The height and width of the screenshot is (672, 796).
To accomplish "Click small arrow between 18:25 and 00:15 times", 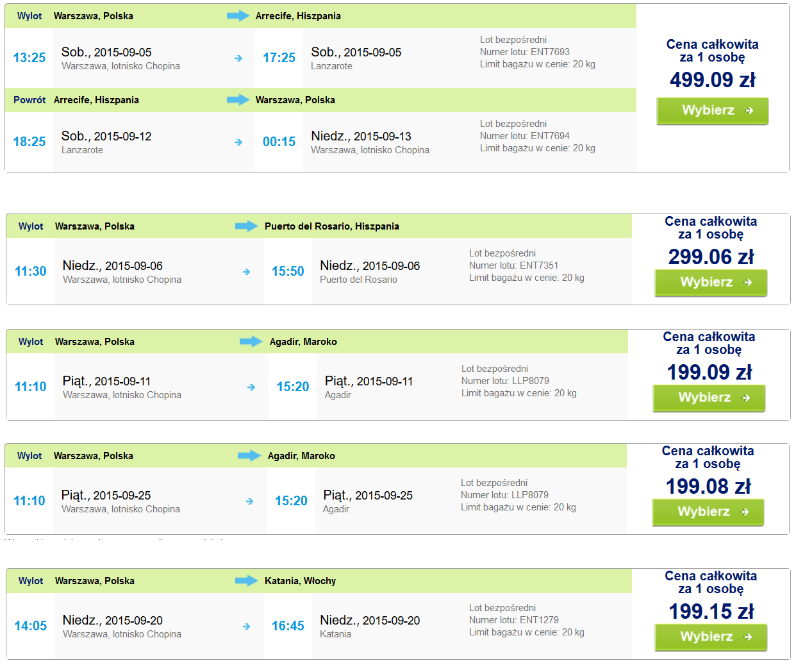I will (238, 142).
